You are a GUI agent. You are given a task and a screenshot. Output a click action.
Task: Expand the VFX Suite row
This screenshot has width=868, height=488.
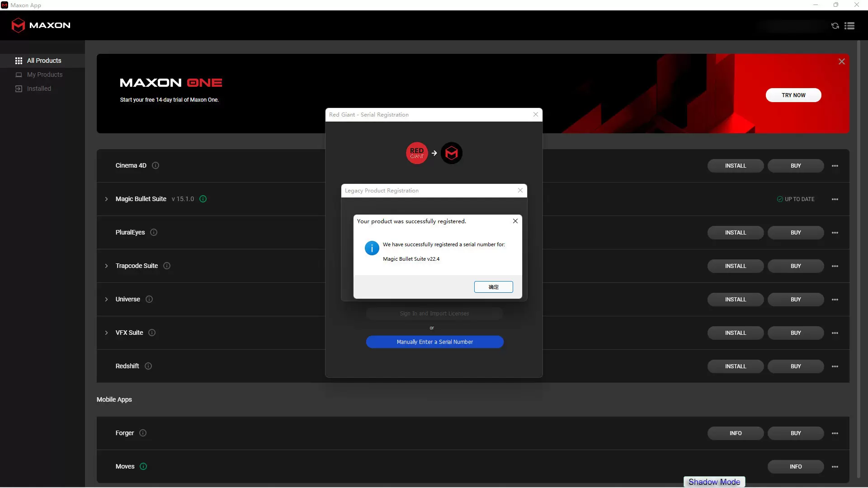[106, 333]
